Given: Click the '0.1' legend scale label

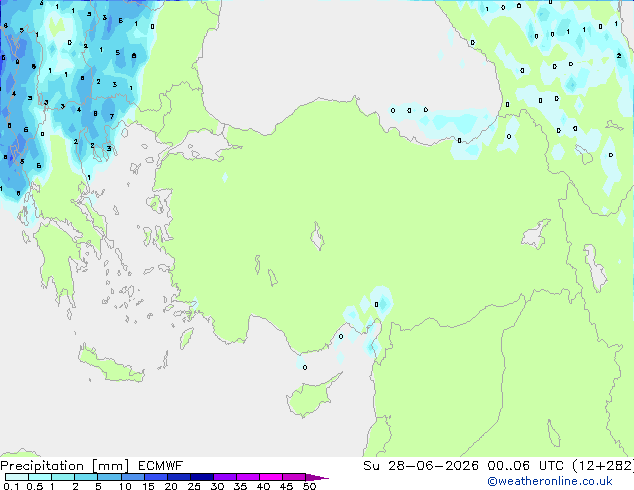Looking at the screenshot, I should pos(11,486).
